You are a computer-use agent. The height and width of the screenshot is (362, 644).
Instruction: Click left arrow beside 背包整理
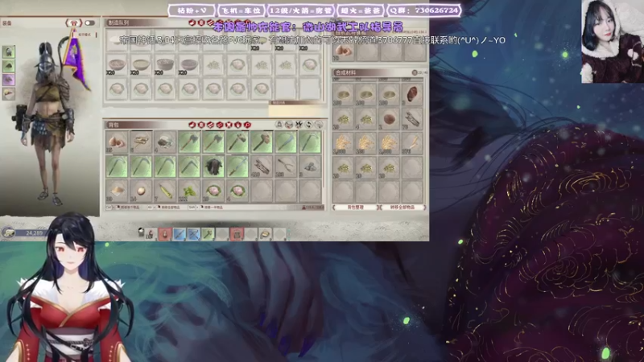(334, 208)
